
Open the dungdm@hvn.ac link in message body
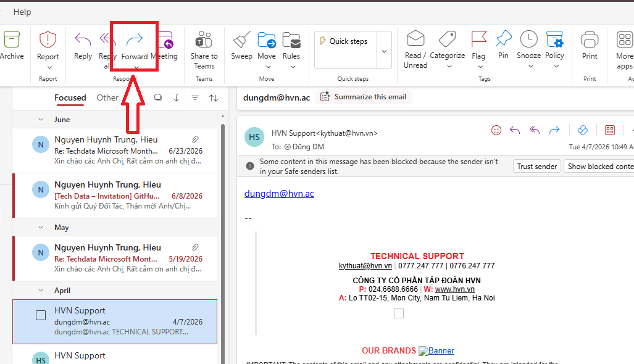click(x=279, y=194)
